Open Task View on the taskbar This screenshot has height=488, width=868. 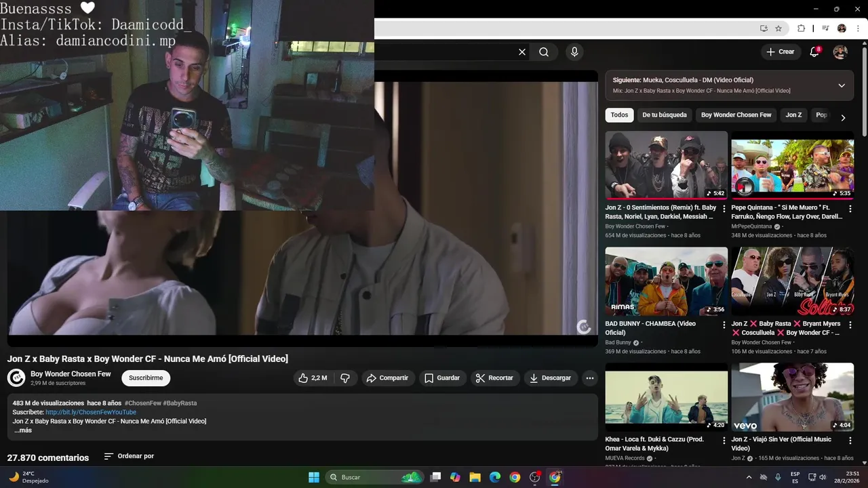coord(435,477)
